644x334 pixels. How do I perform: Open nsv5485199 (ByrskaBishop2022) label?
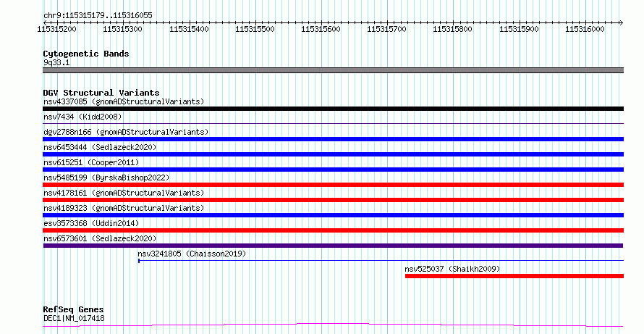click(106, 178)
